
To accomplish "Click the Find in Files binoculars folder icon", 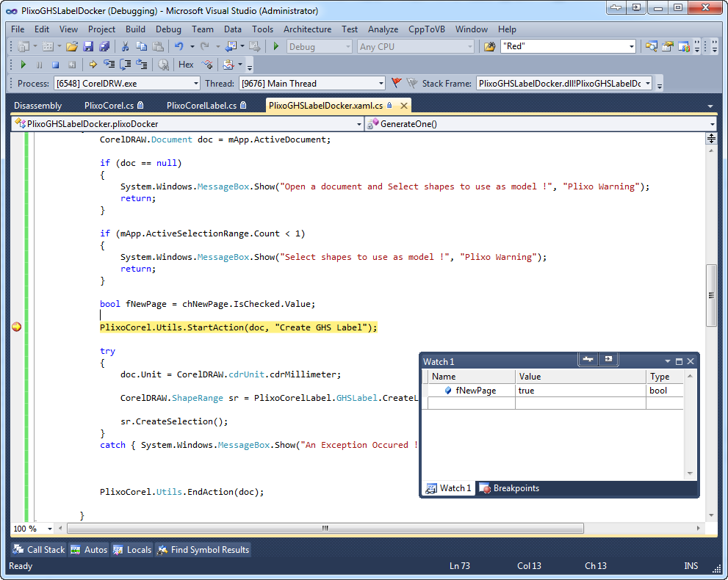I will coord(489,46).
